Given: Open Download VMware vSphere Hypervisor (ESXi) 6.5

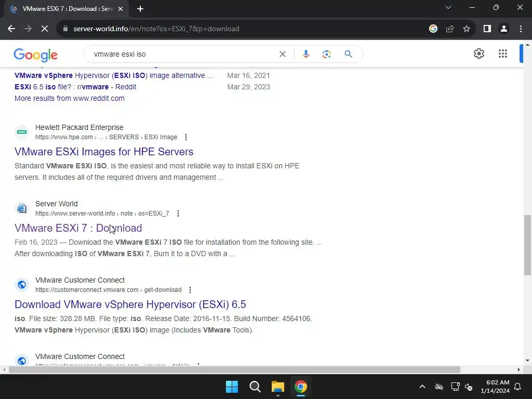Looking at the screenshot, I should point(130,304).
